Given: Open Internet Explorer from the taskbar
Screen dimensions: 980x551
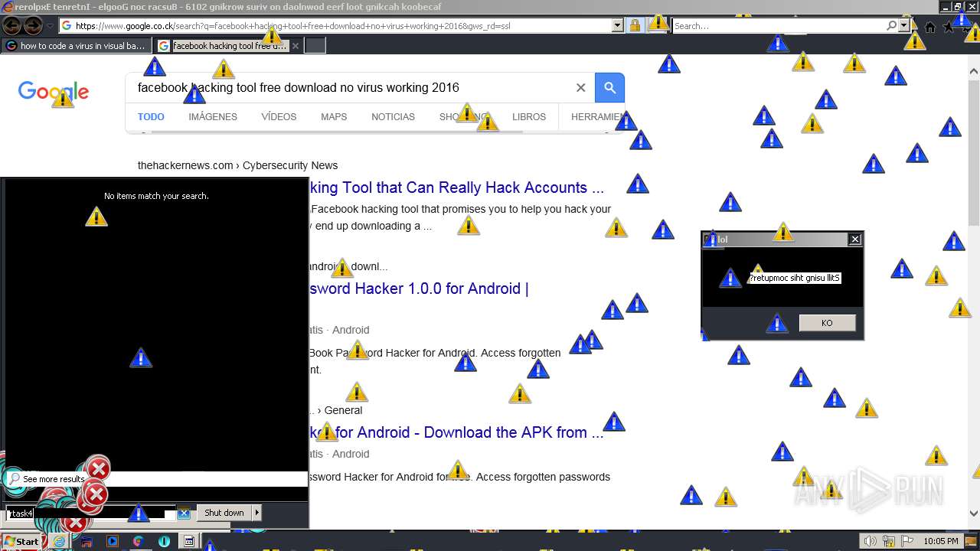Looking at the screenshot, I should (59, 541).
